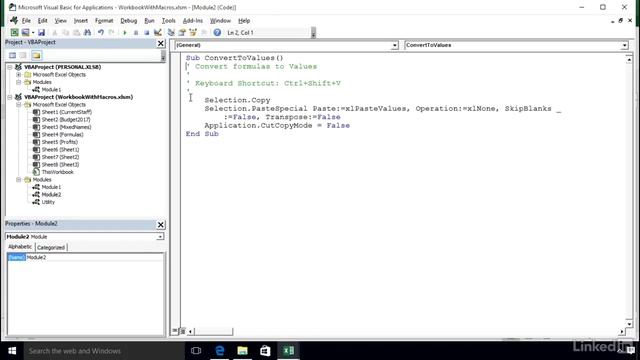Open the Edit menu

(42, 20)
